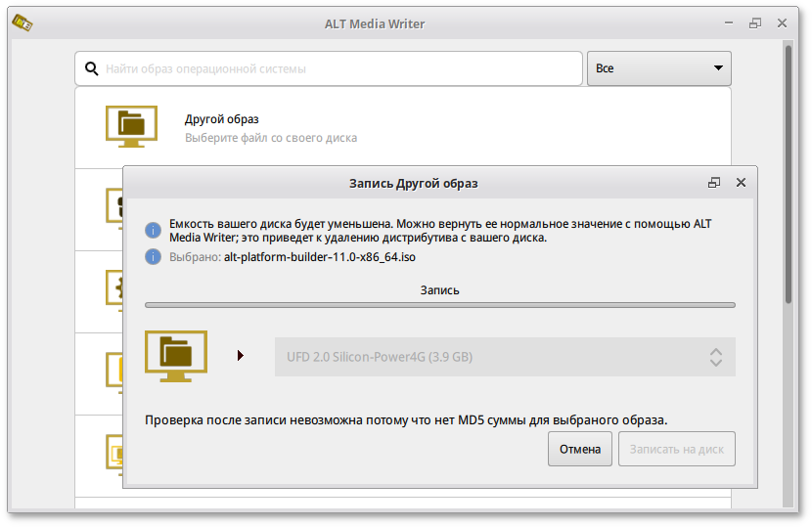Click the ALT Media Writer title bar icon
Viewport: 812px width, 527px height.
19,23
